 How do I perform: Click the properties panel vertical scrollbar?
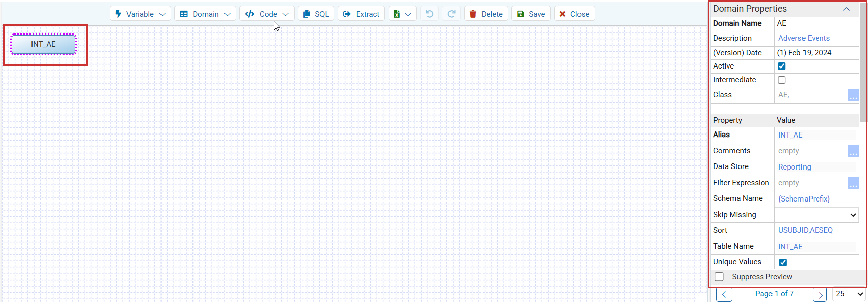tap(863, 63)
